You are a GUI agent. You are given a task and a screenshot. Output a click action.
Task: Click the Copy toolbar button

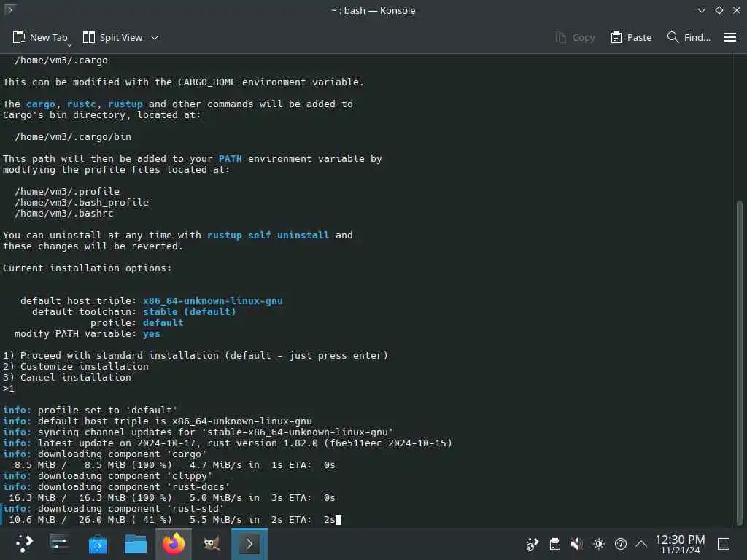click(x=575, y=38)
